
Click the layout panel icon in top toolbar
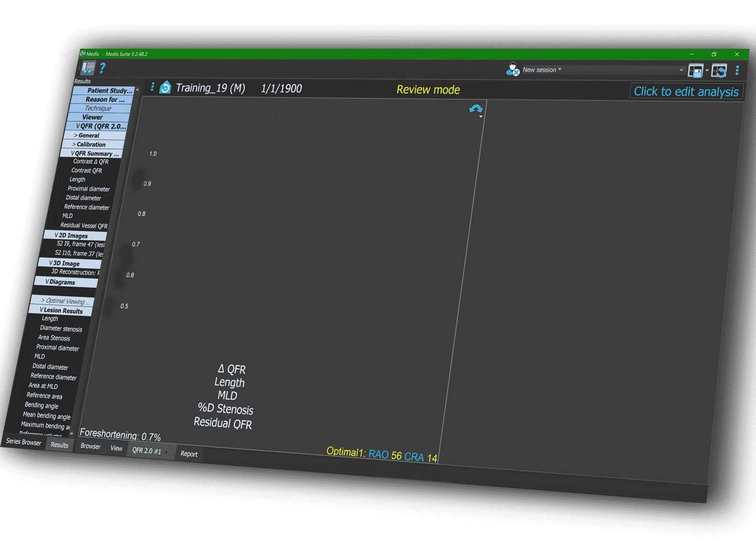coord(88,68)
